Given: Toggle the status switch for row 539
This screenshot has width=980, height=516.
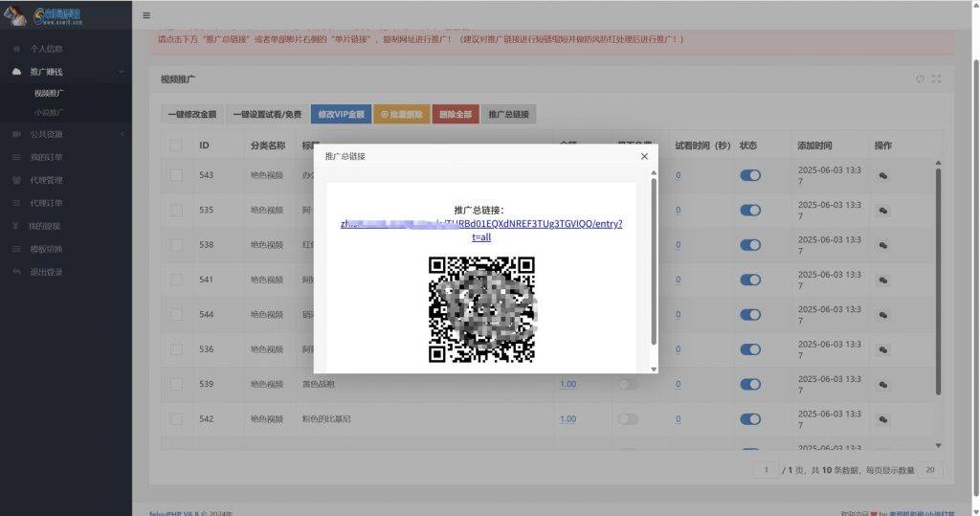Looking at the screenshot, I should pos(750,385).
